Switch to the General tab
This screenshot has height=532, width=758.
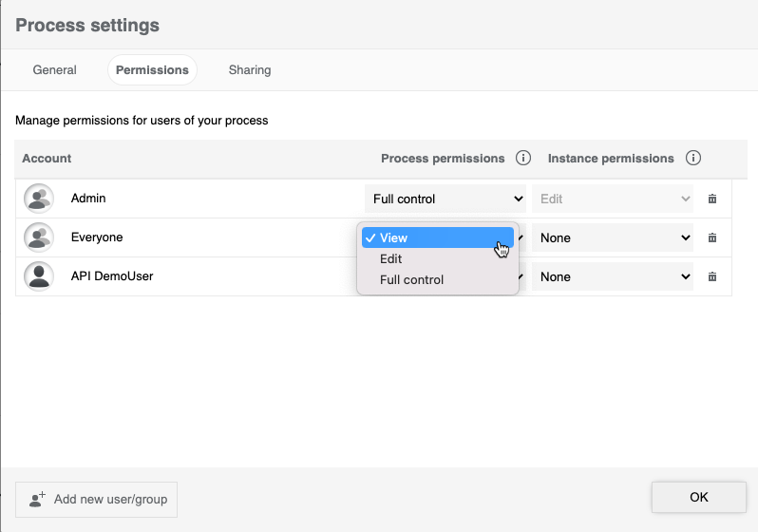[x=55, y=70]
